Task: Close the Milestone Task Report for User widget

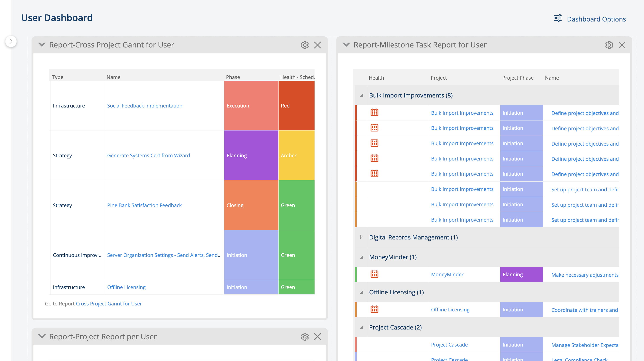Action: click(x=622, y=45)
